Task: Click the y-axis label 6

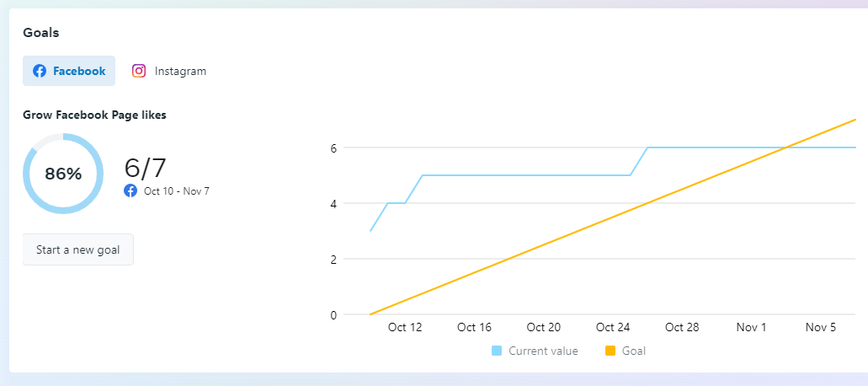Action: [x=333, y=147]
